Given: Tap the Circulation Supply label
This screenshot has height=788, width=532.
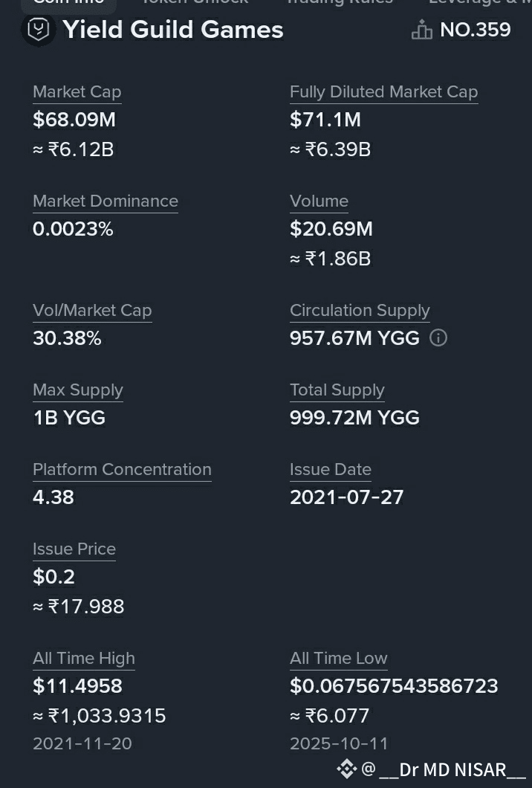Looking at the screenshot, I should point(360,311).
